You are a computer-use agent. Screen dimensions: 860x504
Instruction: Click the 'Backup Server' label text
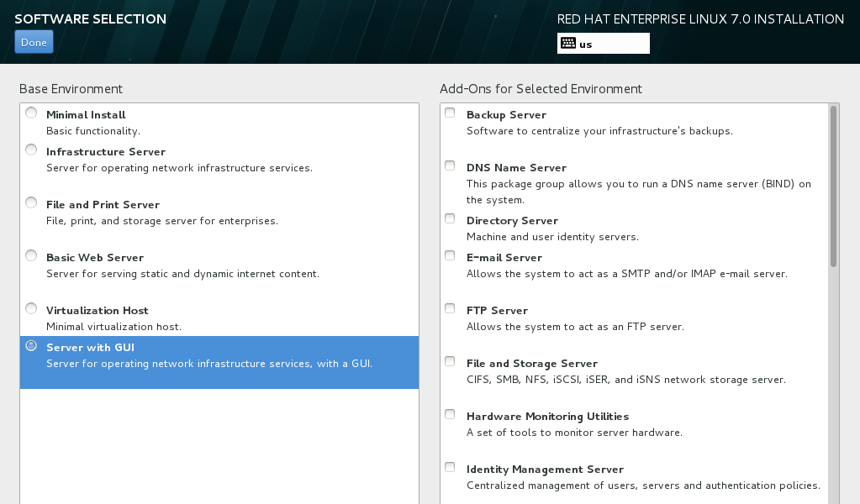coord(506,115)
